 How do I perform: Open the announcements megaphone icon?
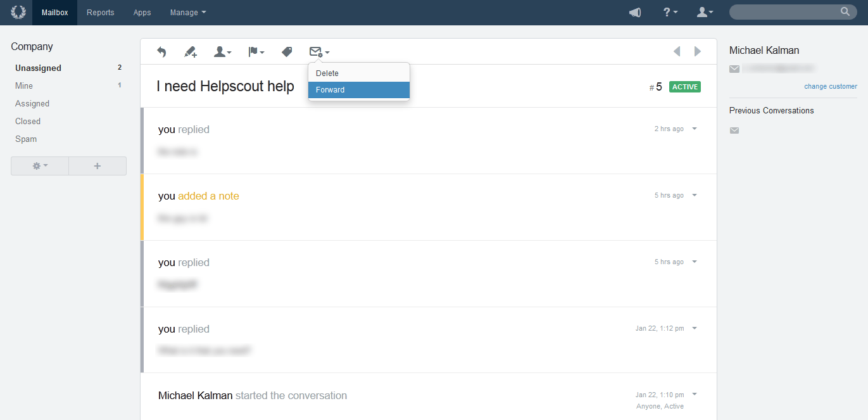coord(635,13)
